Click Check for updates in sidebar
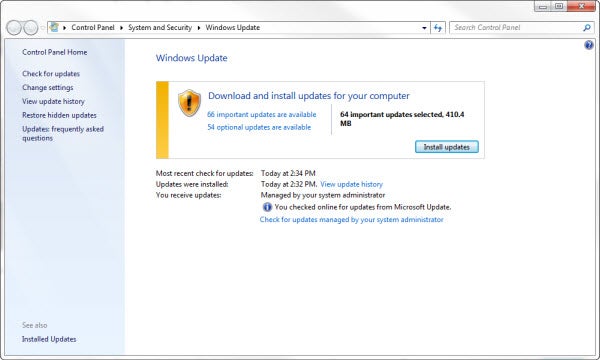This screenshot has height=360, width=600. click(x=51, y=73)
